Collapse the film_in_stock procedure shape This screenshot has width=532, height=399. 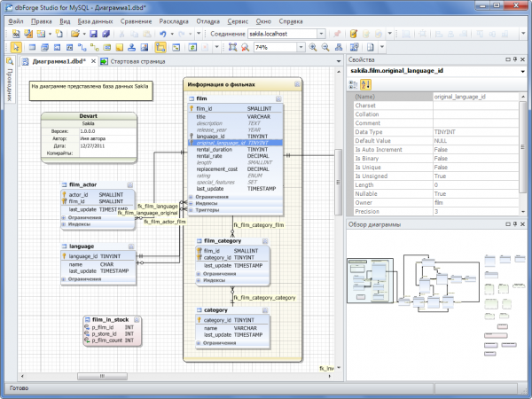tap(137, 319)
